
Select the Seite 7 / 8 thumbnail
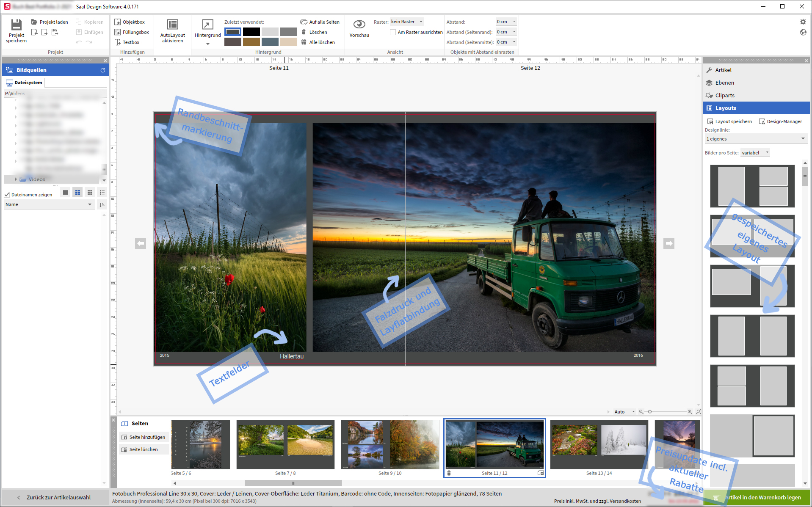coord(285,444)
